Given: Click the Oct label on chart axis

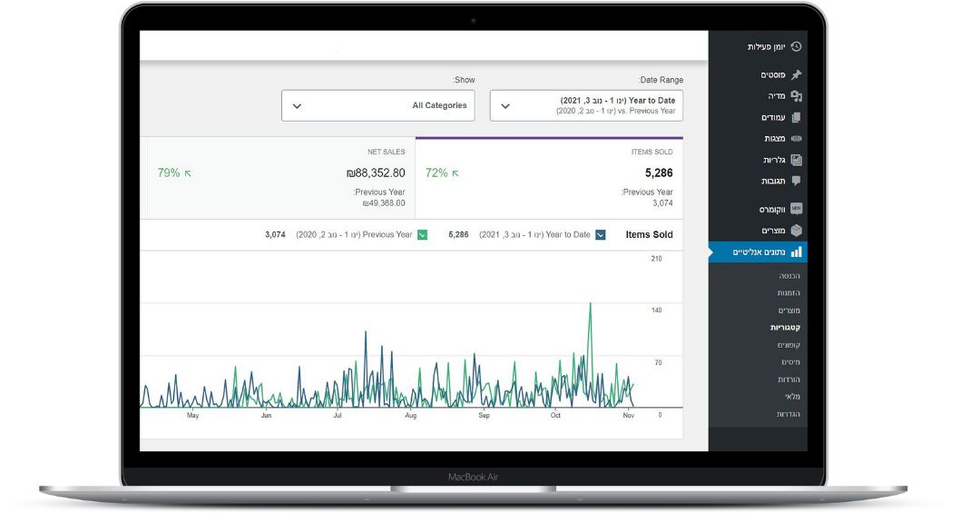Looking at the screenshot, I should pos(555,416).
